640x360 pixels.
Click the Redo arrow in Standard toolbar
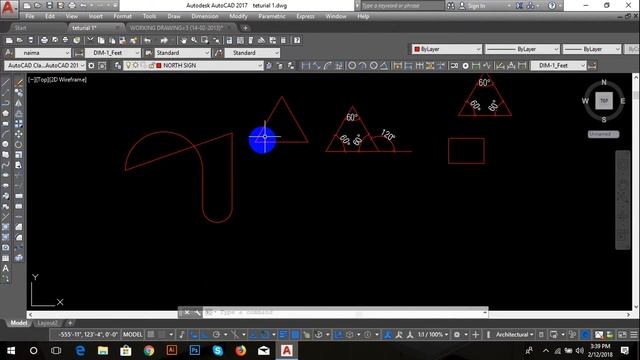164,40
